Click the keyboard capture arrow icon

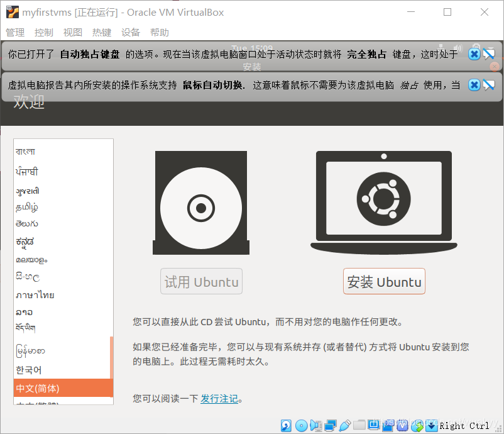(x=431, y=426)
